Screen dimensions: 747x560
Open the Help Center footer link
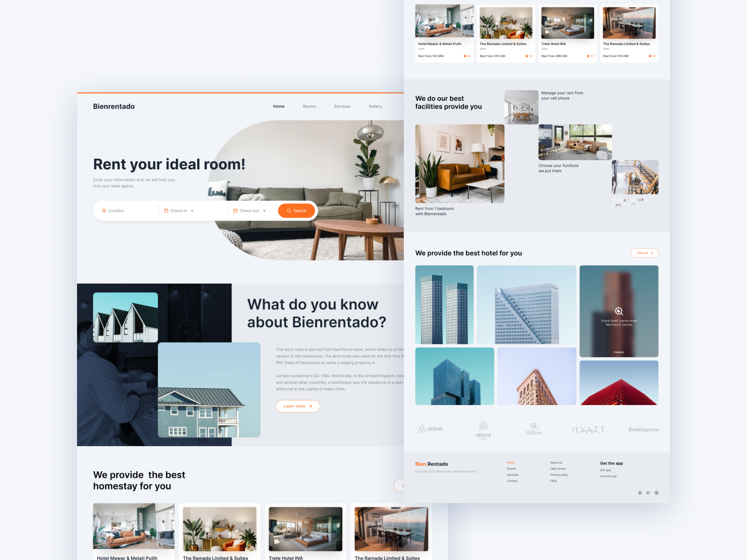[558, 469]
